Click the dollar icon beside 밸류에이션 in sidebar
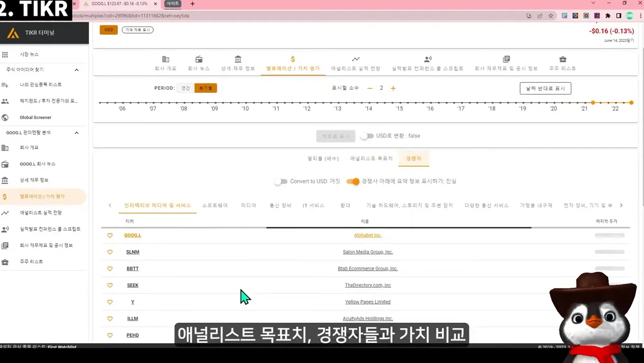Image resolution: width=644 pixels, height=363 pixels. (x=5, y=196)
